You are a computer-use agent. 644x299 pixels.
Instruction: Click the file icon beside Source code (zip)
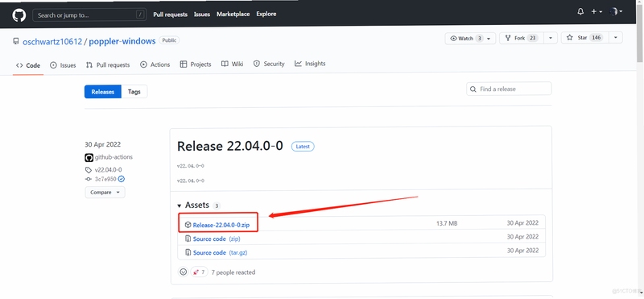point(188,239)
